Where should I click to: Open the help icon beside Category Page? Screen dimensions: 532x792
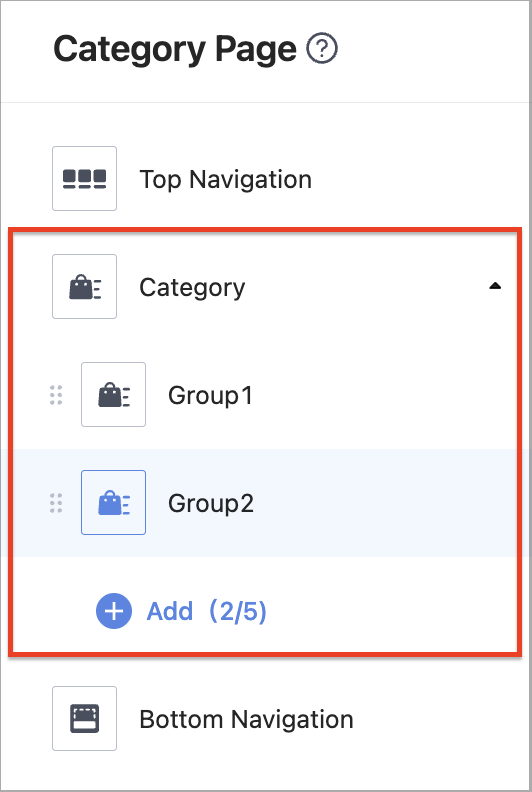pos(322,49)
